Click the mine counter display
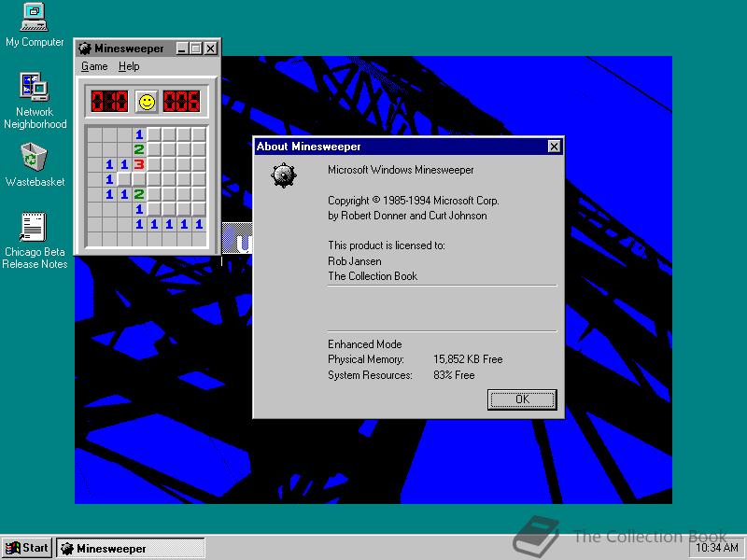 [109, 102]
